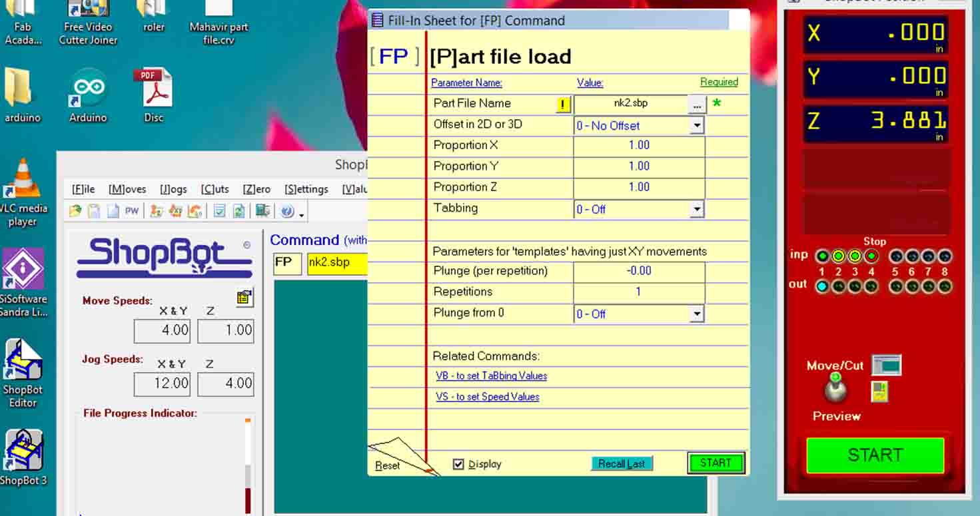Click the X position readout
The height and width of the screenshot is (516, 980).
pos(875,35)
